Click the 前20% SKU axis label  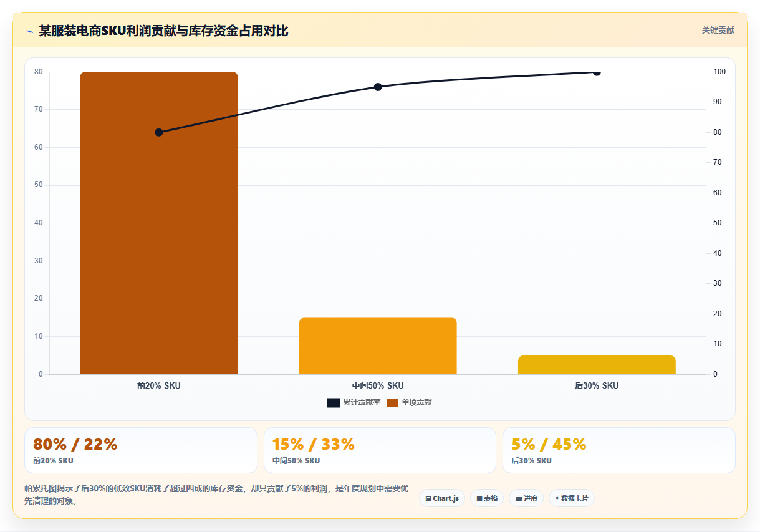(x=159, y=386)
